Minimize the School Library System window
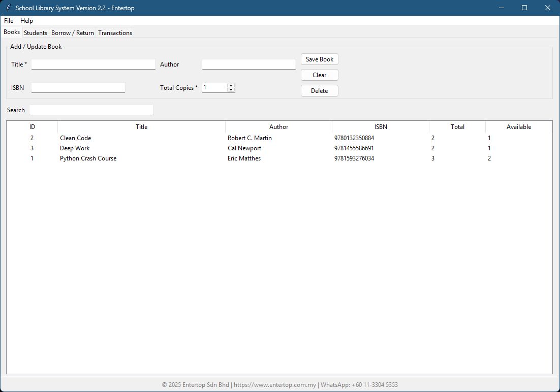This screenshot has height=392, width=560. coord(502,8)
